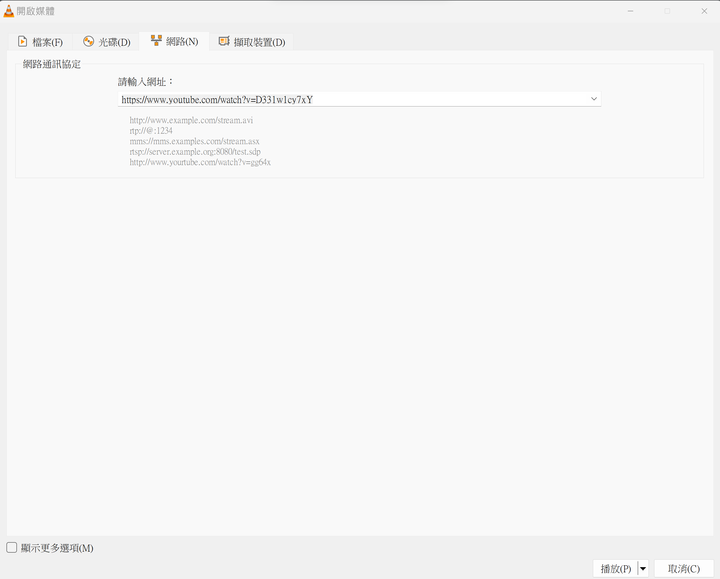Open the 檔案(F) tab
720x579 pixels.
(40, 42)
